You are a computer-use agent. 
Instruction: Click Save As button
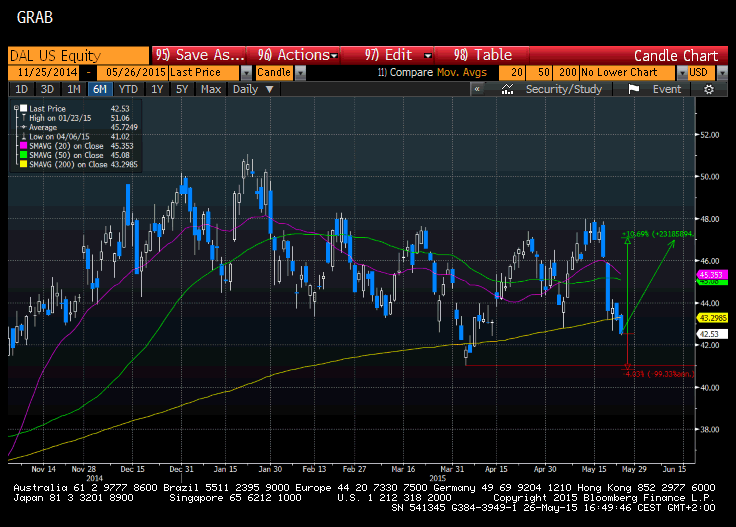click(199, 55)
